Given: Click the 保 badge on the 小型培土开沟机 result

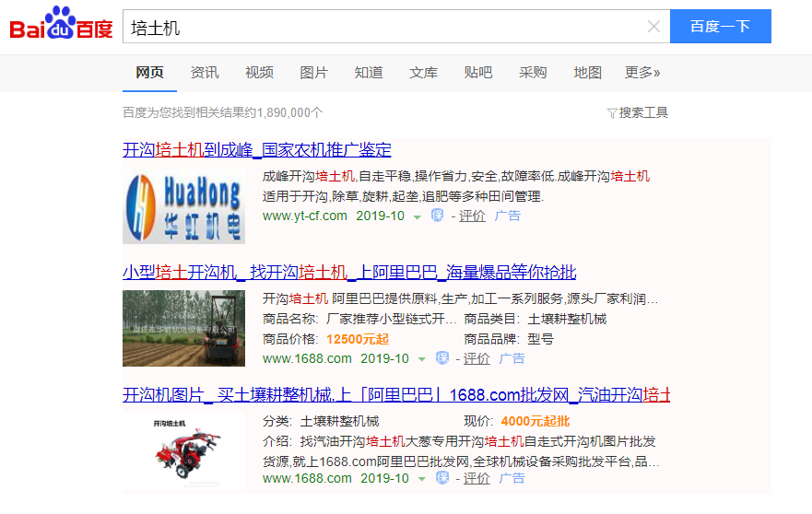Looking at the screenshot, I should (441, 358).
